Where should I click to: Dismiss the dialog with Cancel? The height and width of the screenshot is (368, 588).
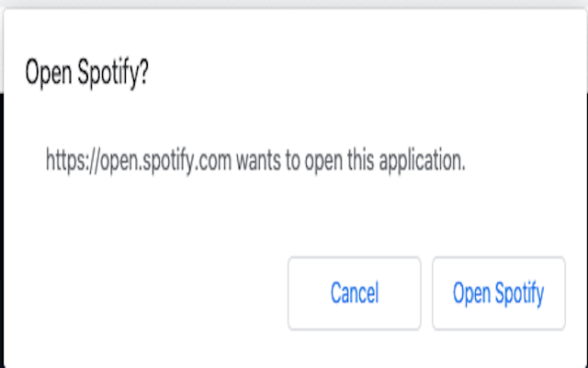(355, 293)
